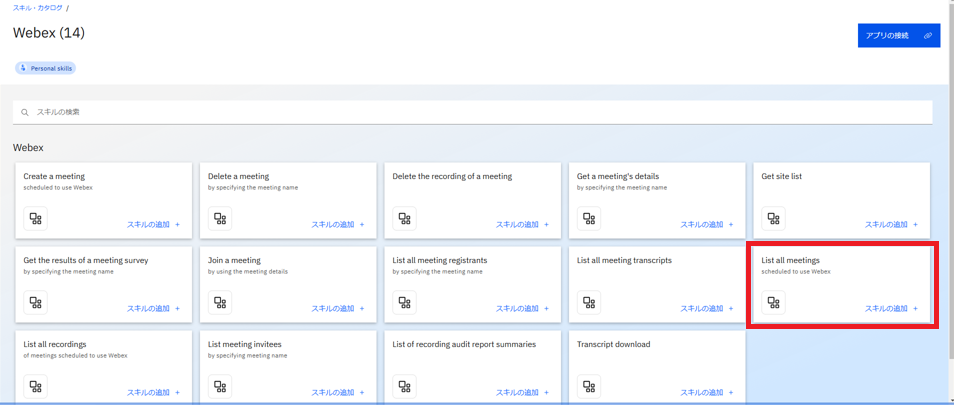Add the List meeting invitees skill
Viewport: 954px width, 405px height.
click(x=338, y=393)
